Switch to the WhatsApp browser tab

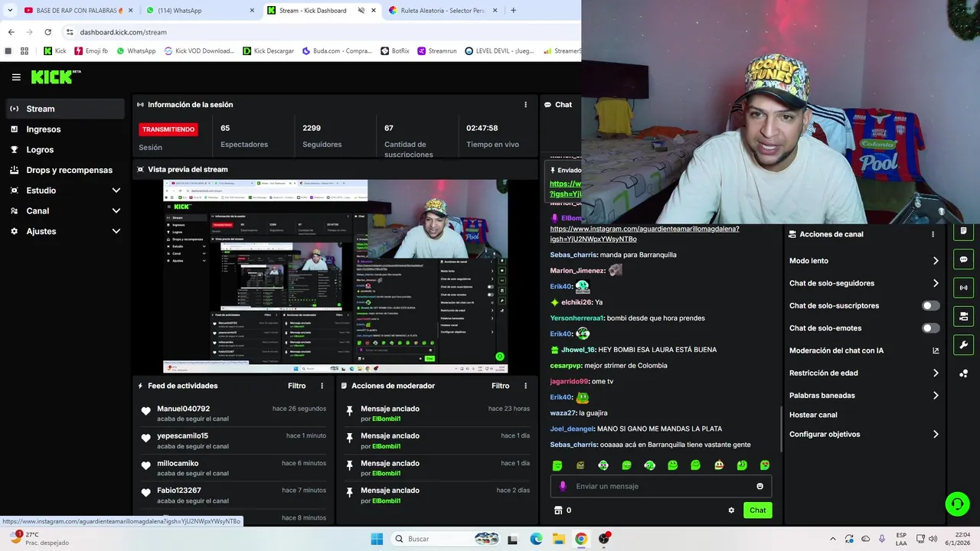(201, 11)
